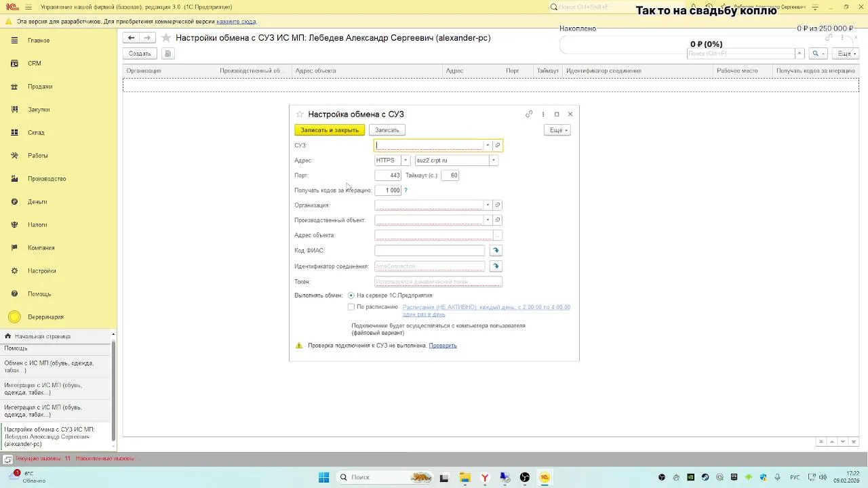
Task: Click the open windows panel scrollbar
Action: click(x=113, y=390)
